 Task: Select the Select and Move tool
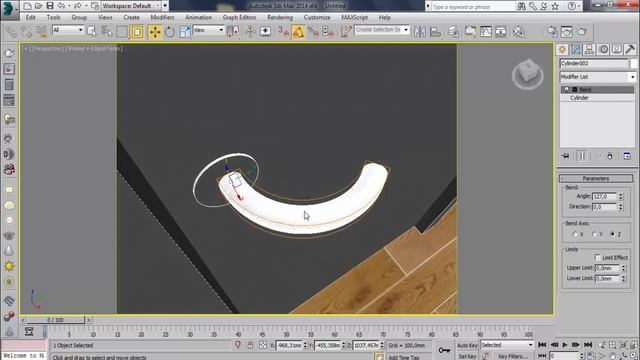pos(155,32)
